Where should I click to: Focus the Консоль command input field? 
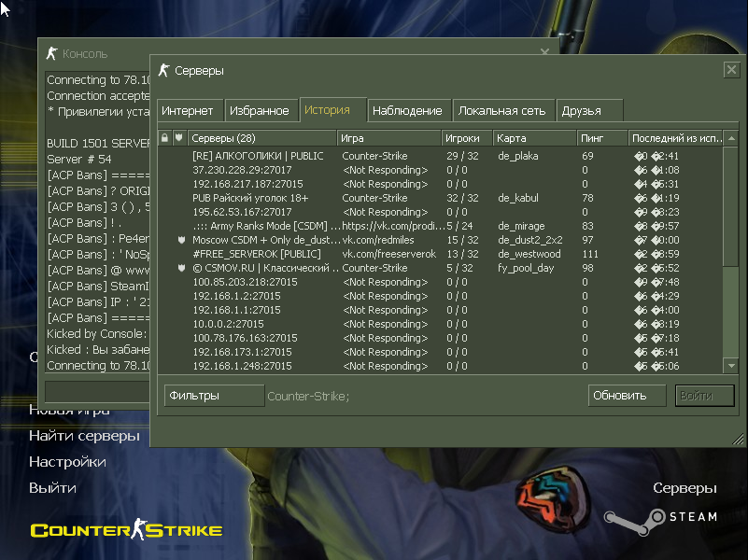pyautogui.click(x=97, y=391)
